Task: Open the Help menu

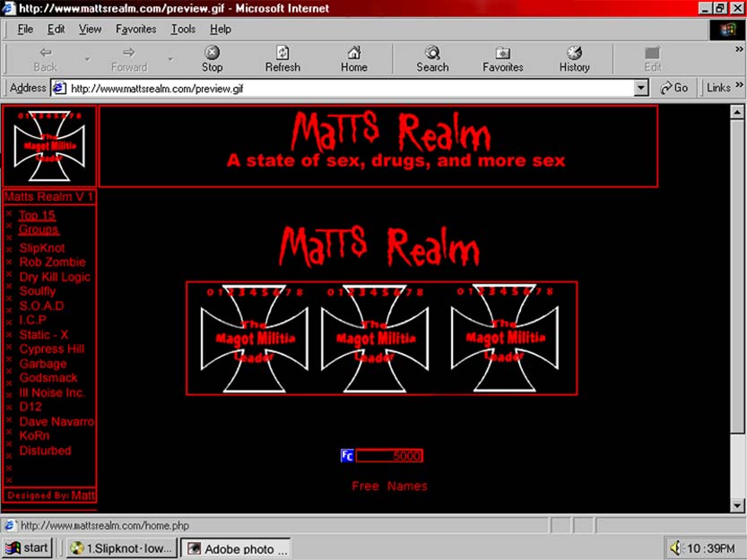Action: (221, 30)
